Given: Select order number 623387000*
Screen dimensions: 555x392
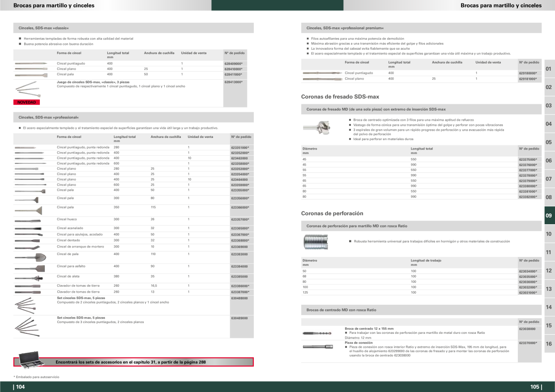Looking at the screenshot, I should click(240, 292).
